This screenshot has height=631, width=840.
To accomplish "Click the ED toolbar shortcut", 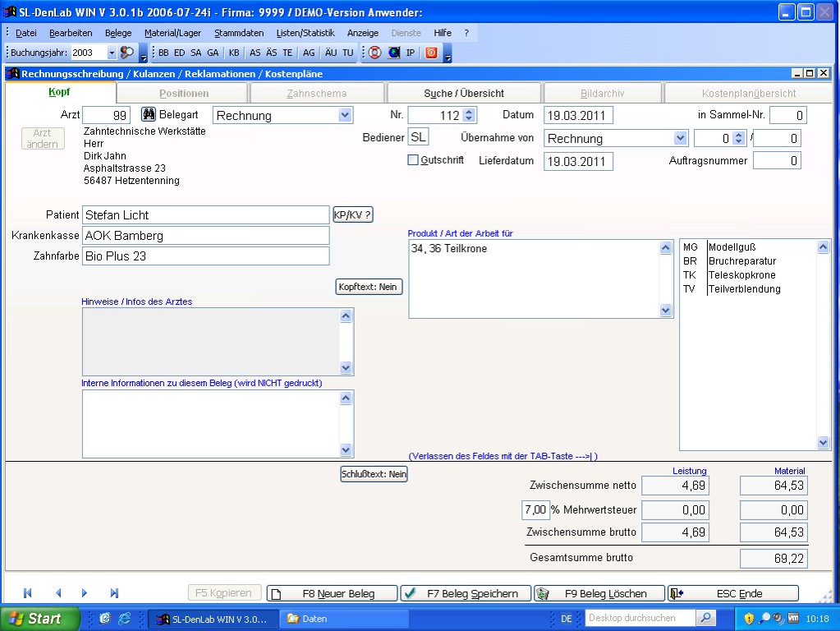I will pos(180,53).
